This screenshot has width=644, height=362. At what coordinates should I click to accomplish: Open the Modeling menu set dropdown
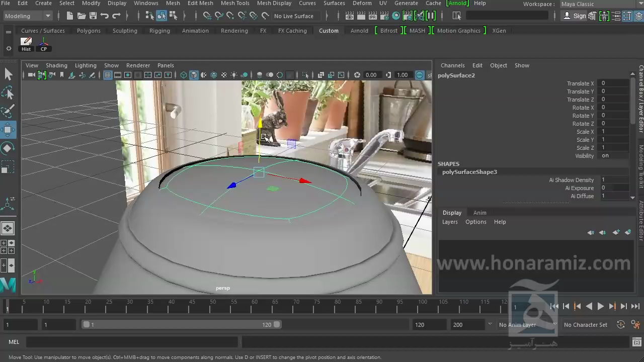coord(28,16)
